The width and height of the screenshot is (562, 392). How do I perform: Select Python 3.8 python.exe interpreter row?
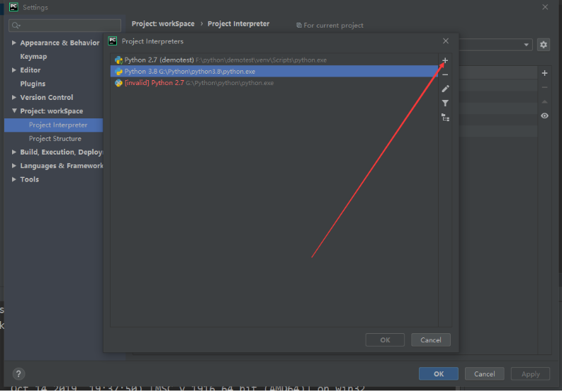[x=274, y=72]
